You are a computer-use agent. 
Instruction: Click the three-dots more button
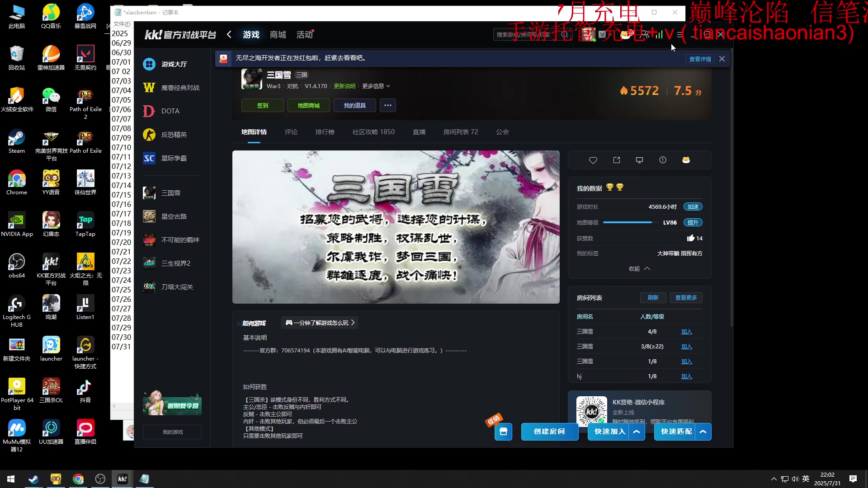388,105
